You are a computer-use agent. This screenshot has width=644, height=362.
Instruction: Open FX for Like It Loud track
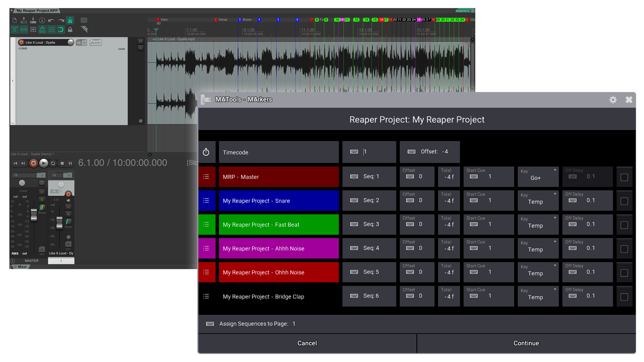(79, 43)
